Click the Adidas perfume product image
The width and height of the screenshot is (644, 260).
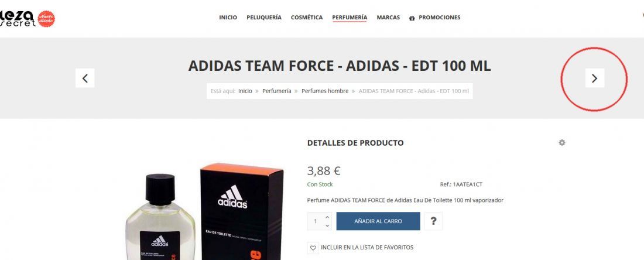point(204,211)
